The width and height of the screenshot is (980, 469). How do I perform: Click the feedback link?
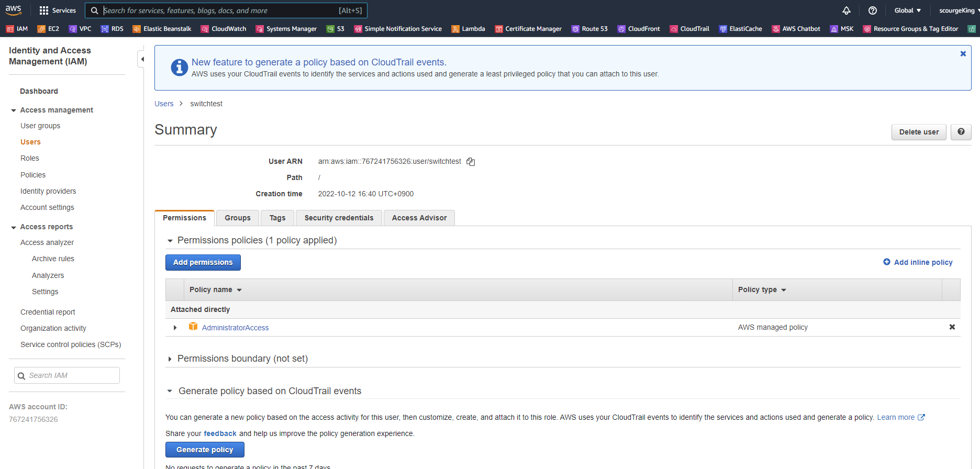click(x=220, y=433)
